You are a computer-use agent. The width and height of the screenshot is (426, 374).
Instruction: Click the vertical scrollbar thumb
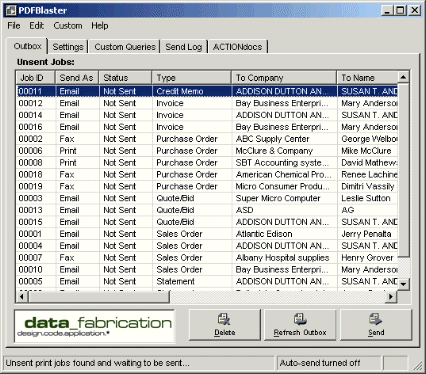(x=403, y=170)
